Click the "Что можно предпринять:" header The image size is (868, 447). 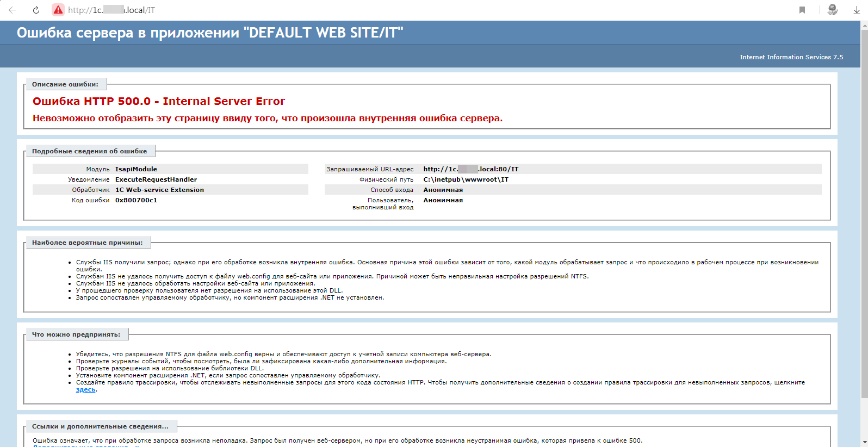(x=76, y=334)
